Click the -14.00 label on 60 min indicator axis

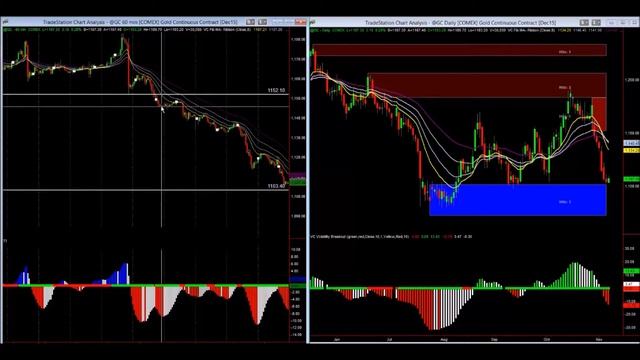point(296,335)
